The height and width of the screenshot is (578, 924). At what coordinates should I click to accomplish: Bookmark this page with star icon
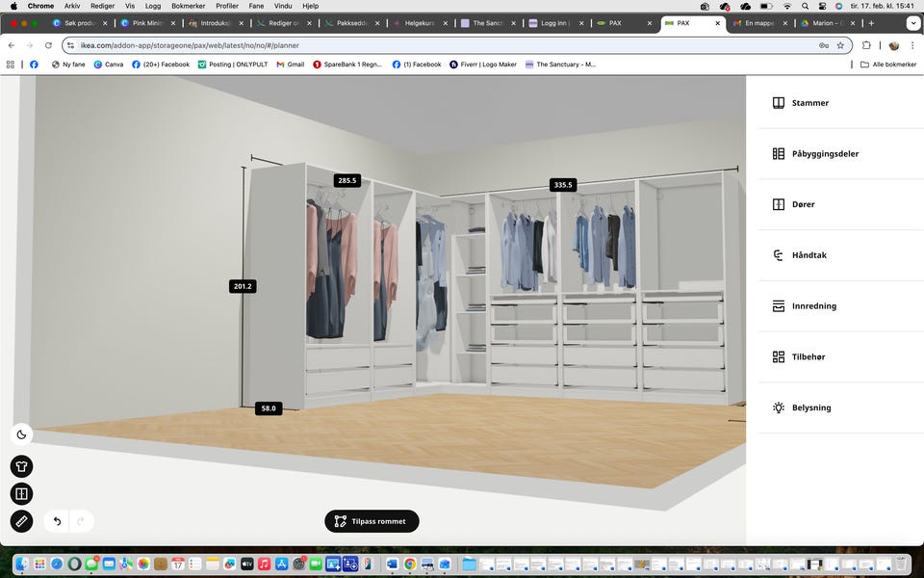[840, 45]
